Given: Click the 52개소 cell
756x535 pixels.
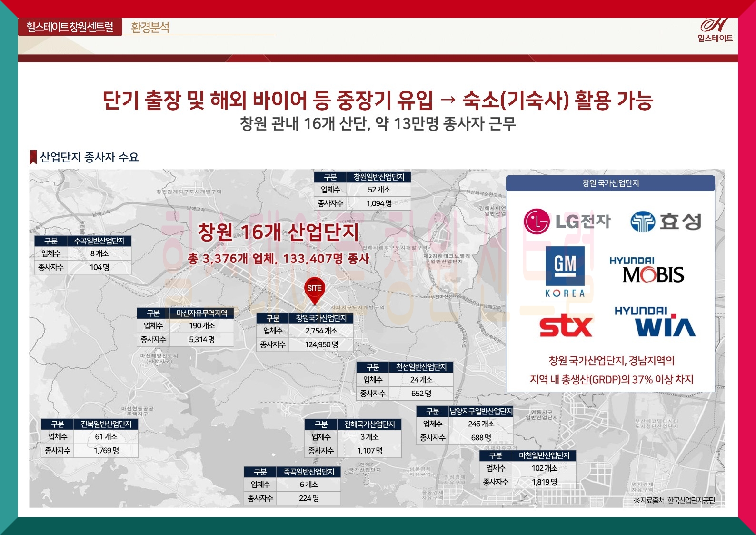Looking at the screenshot, I should [x=379, y=190].
